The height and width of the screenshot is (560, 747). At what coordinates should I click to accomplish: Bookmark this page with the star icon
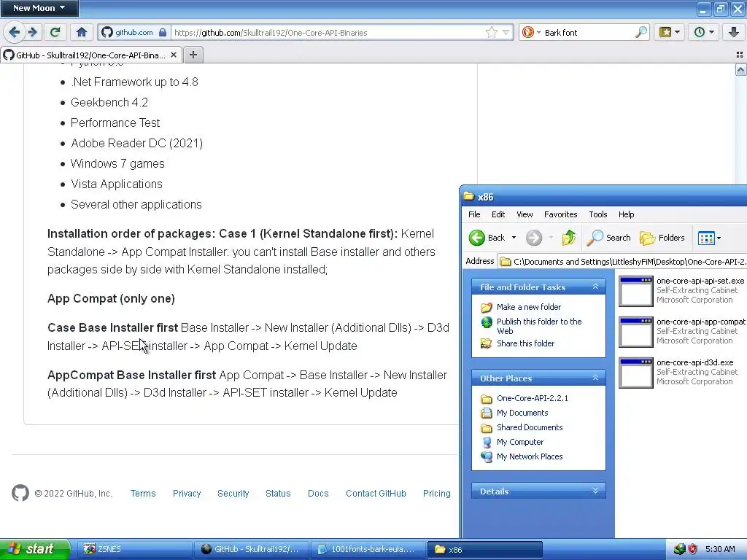click(x=492, y=32)
